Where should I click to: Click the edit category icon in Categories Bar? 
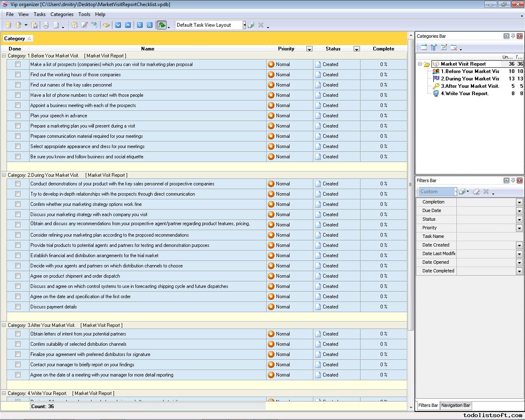444,48
